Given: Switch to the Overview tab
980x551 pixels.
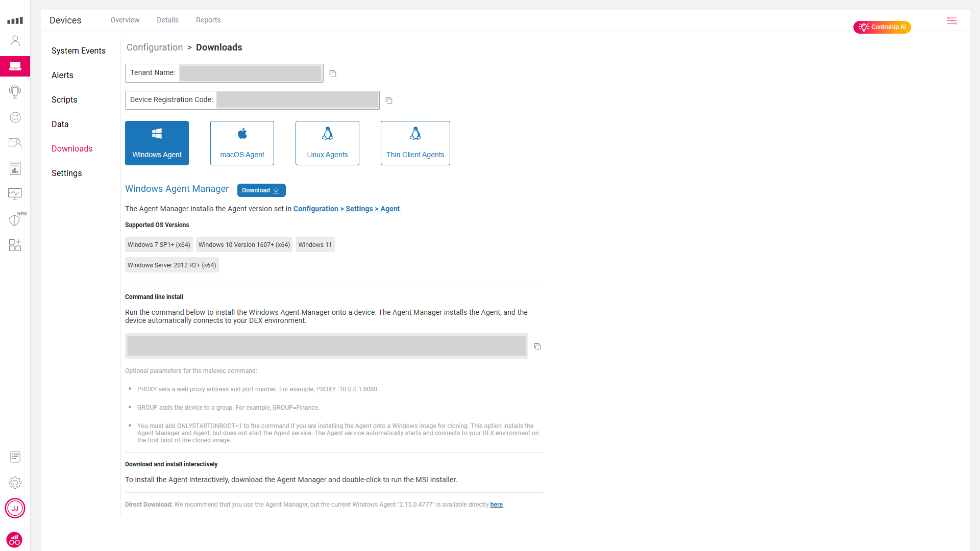Looking at the screenshot, I should [125, 20].
